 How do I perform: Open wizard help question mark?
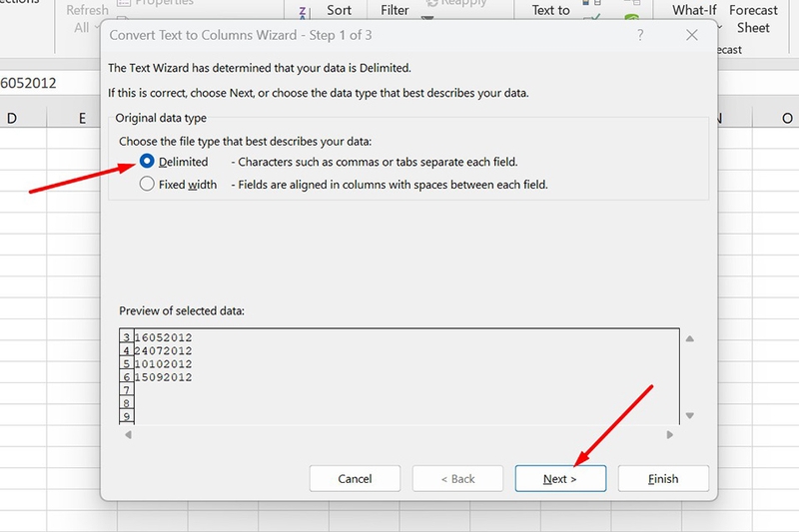click(x=640, y=35)
